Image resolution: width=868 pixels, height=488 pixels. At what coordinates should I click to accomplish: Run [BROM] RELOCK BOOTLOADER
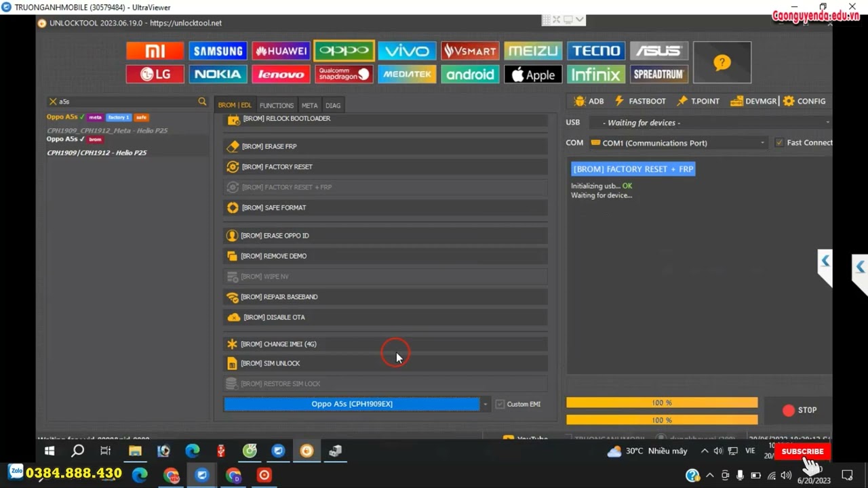click(385, 119)
